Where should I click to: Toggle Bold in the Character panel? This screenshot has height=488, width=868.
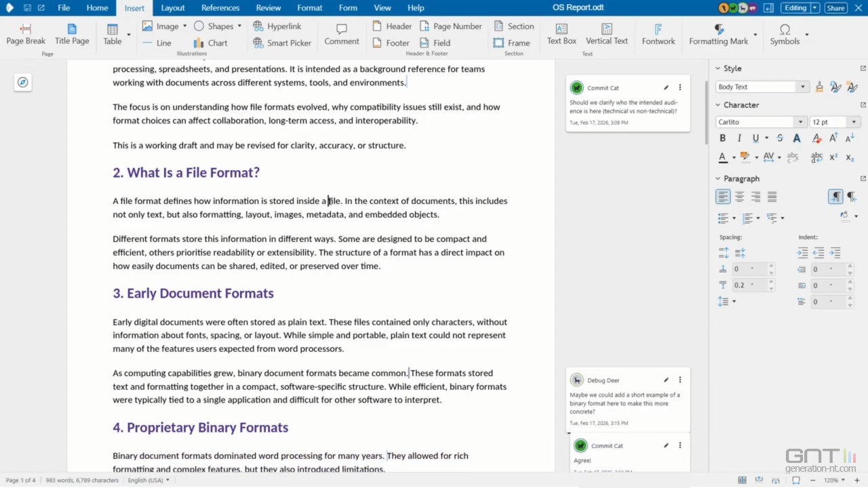tap(723, 138)
